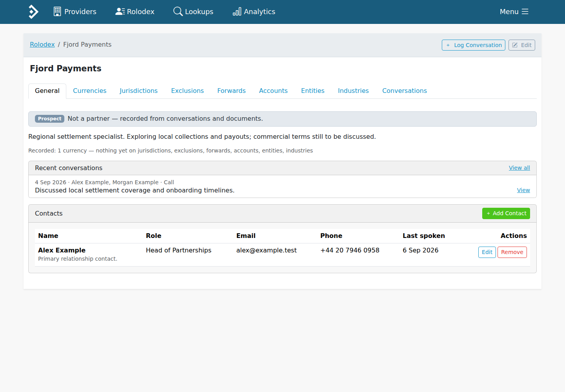Click 'Primary relationship contact.' note
Screen dimensions: 565x392
[x=78, y=259]
